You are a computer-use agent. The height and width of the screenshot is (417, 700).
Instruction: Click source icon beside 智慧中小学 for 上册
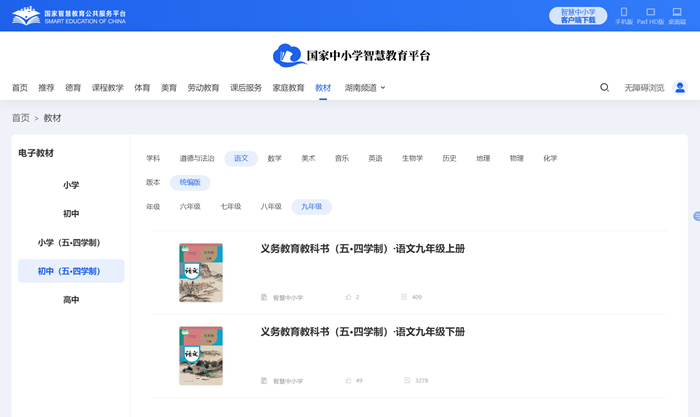point(264,297)
